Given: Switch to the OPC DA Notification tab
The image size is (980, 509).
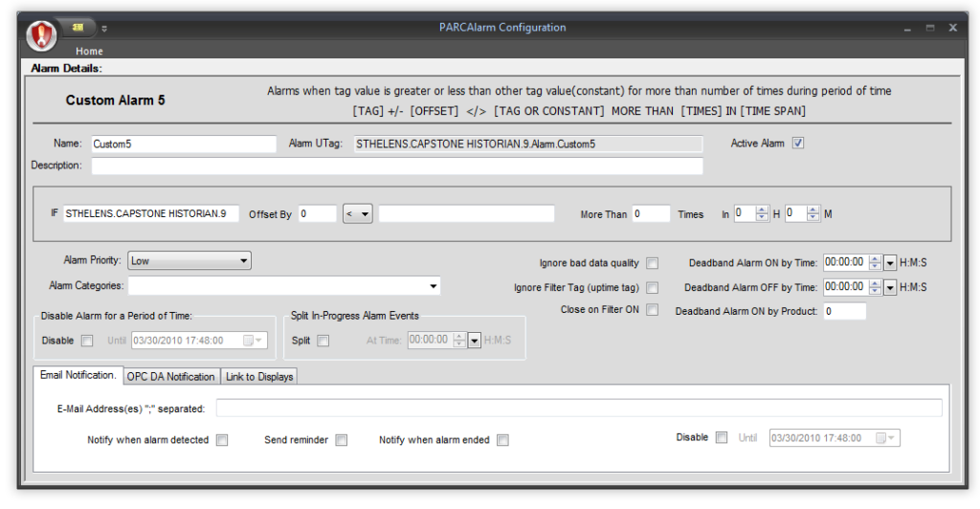Looking at the screenshot, I should [170, 376].
